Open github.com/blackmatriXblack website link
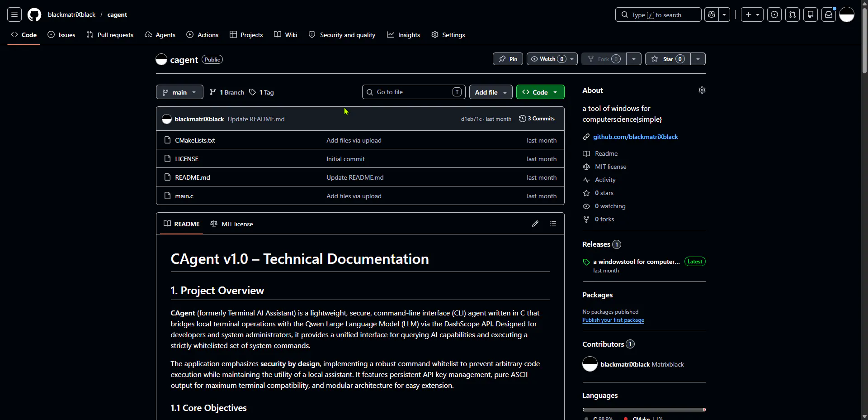The image size is (868, 420). [636, 137]
